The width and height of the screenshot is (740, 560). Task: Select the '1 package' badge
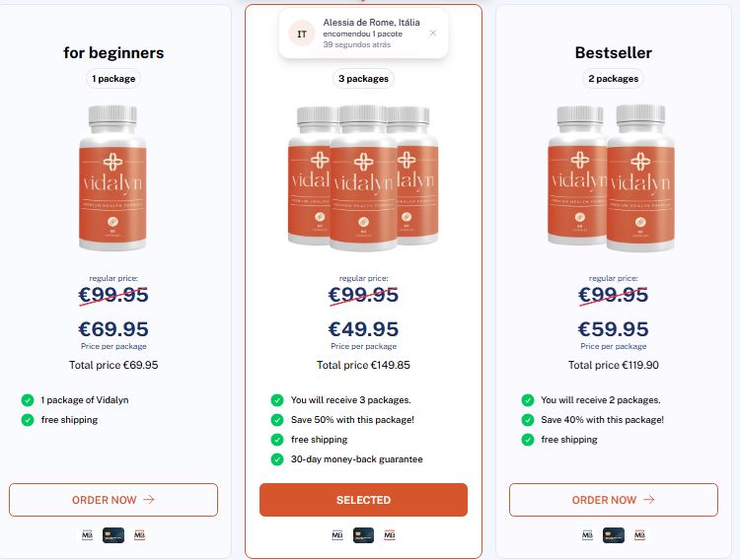click(114, 79)
